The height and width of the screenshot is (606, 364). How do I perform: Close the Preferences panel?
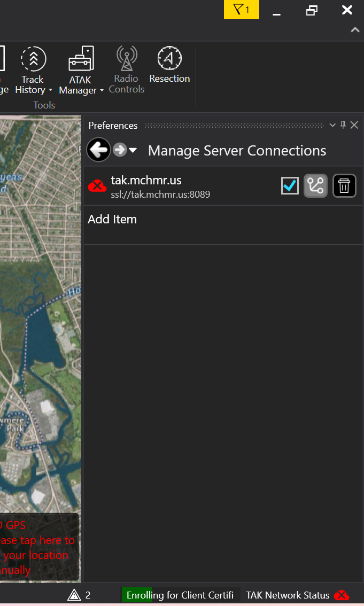click(x=354, y=125)
